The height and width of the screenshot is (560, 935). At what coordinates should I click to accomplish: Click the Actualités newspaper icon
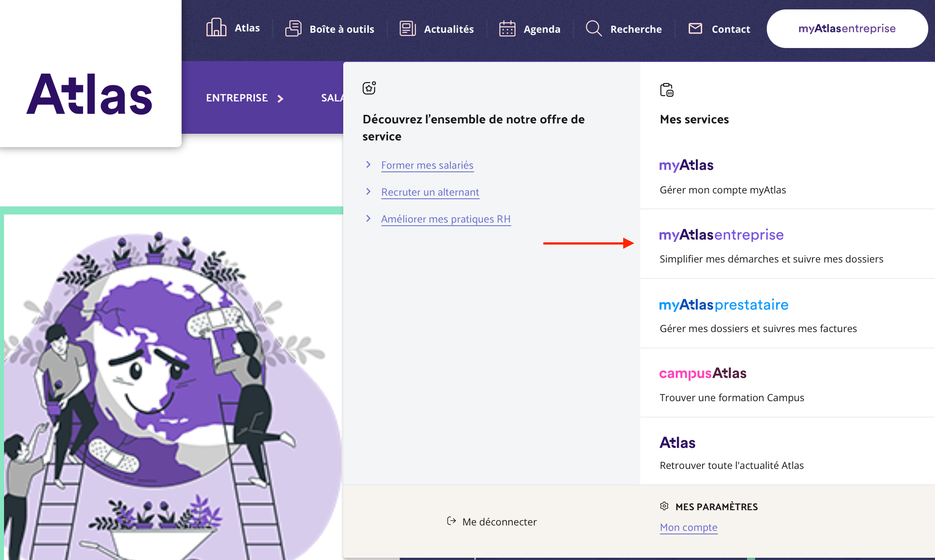pyautogui.click(x=408, y=28)
